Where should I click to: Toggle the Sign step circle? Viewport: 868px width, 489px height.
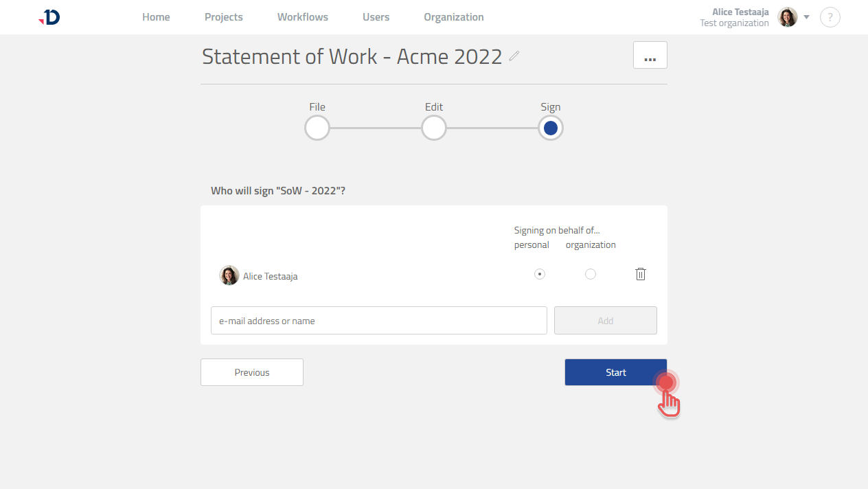point(550,128)
